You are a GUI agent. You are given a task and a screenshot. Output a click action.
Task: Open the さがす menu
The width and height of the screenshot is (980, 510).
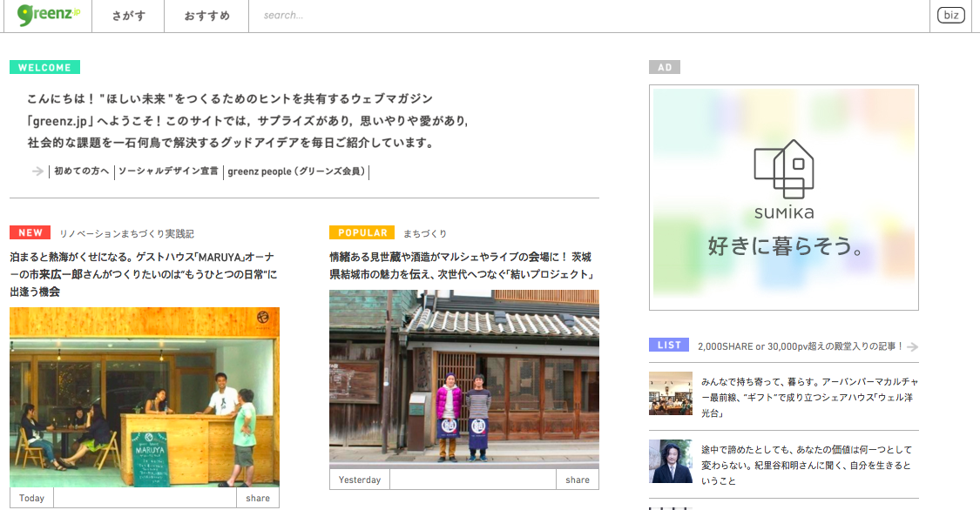point(127,15)
